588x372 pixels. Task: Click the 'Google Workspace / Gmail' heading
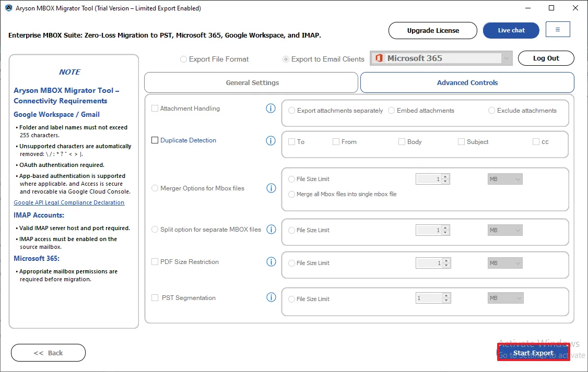click(x=56, y=114)
